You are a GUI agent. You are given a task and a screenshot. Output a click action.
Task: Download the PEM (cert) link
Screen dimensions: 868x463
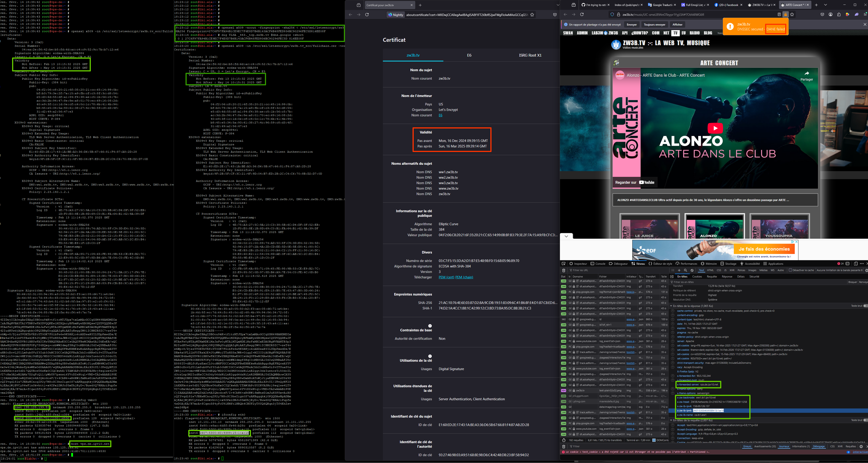point(446,277)
